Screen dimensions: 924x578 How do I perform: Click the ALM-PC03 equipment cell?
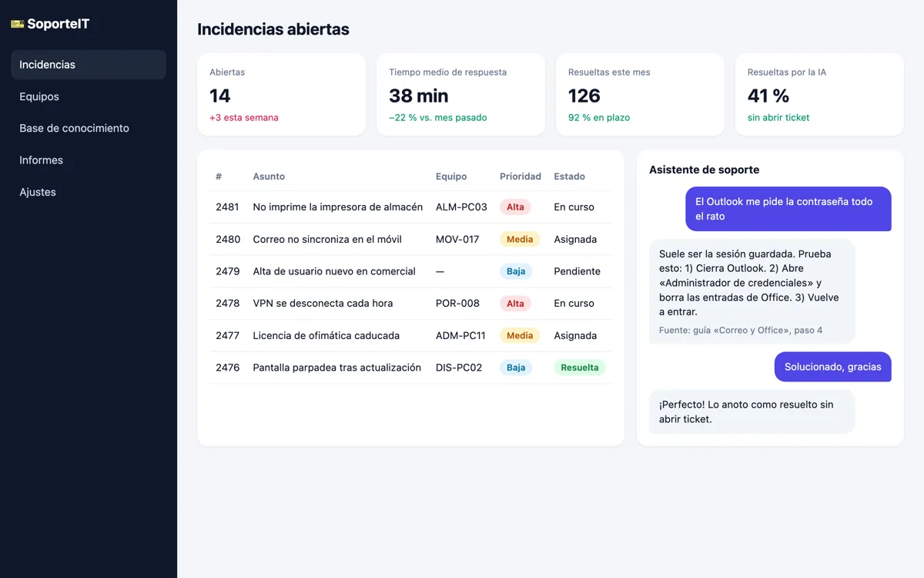pyautogui.click(x=461, y=207)
